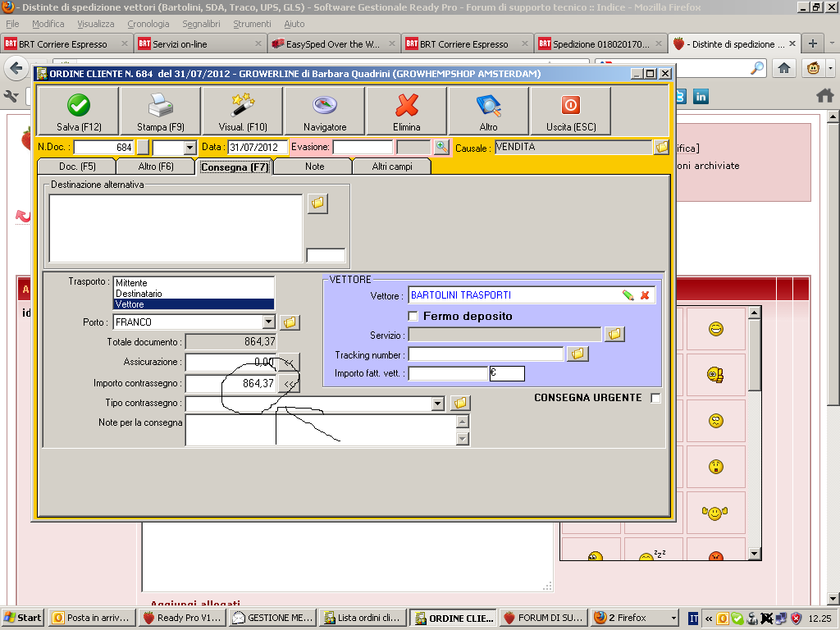840x630 pixels.
Task: Open the Firefox Cronologia menu
Action: [x=148, y=24]
